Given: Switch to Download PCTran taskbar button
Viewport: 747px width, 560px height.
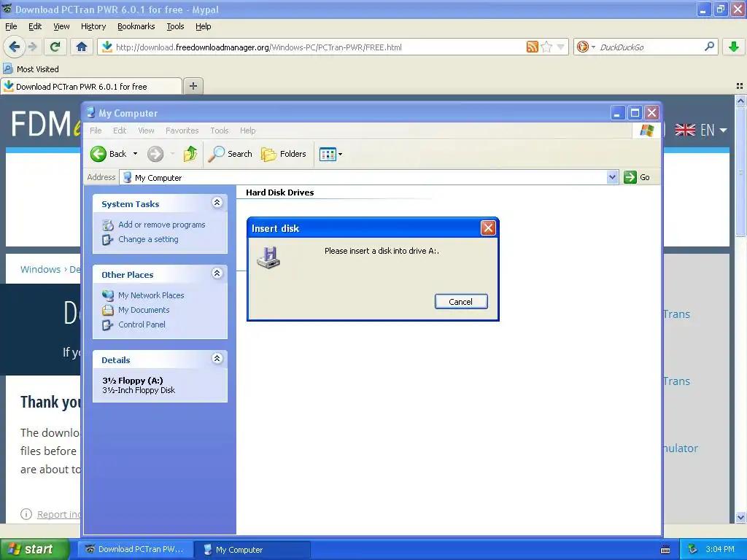Looking at the screenshot, I should pyautogui.click(x=135, y=549).
